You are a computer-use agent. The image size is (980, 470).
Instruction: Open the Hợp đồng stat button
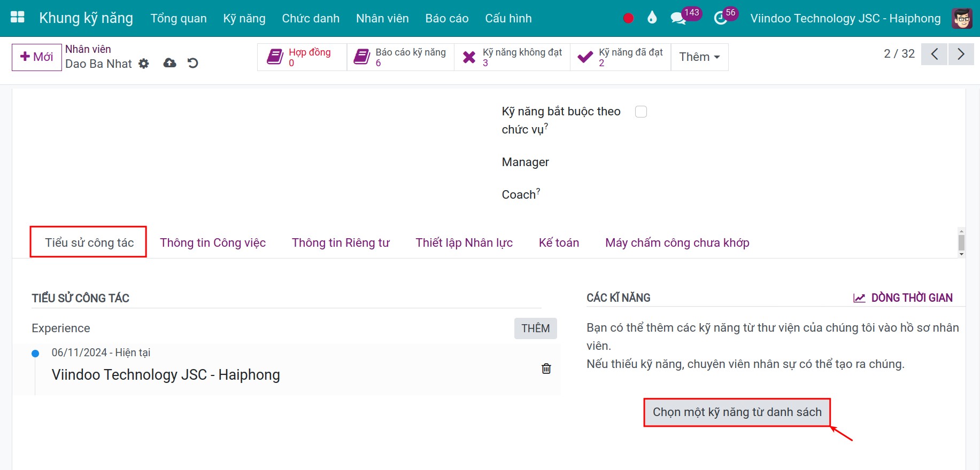pyautogui.click(x=302, y=57)
